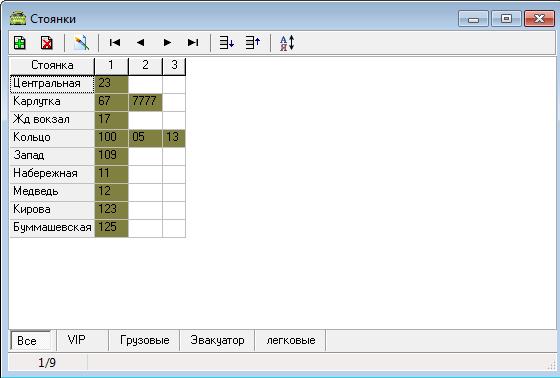Click column header 2
560x378 pixels.
pos(145,66)
